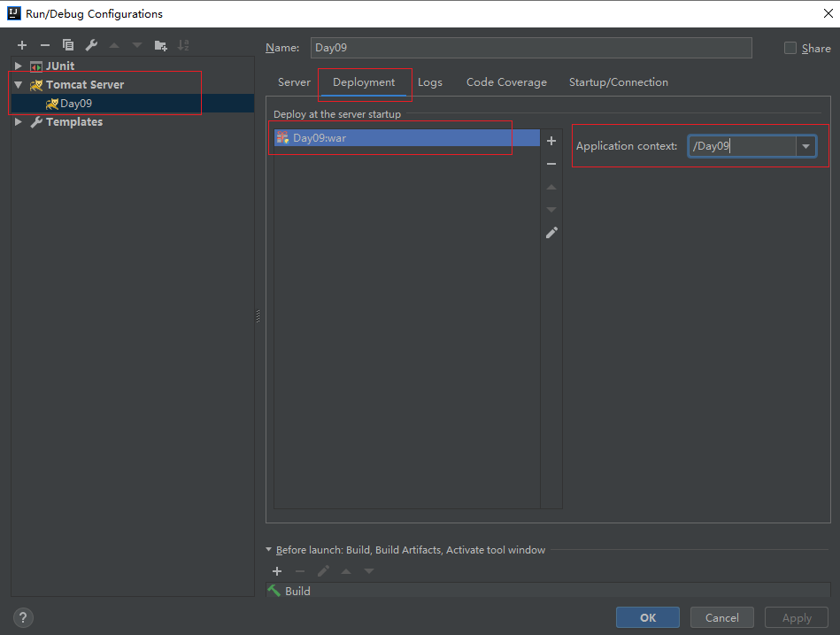
Task: Open the help question mark button
Action: click(x=24, y=618)
